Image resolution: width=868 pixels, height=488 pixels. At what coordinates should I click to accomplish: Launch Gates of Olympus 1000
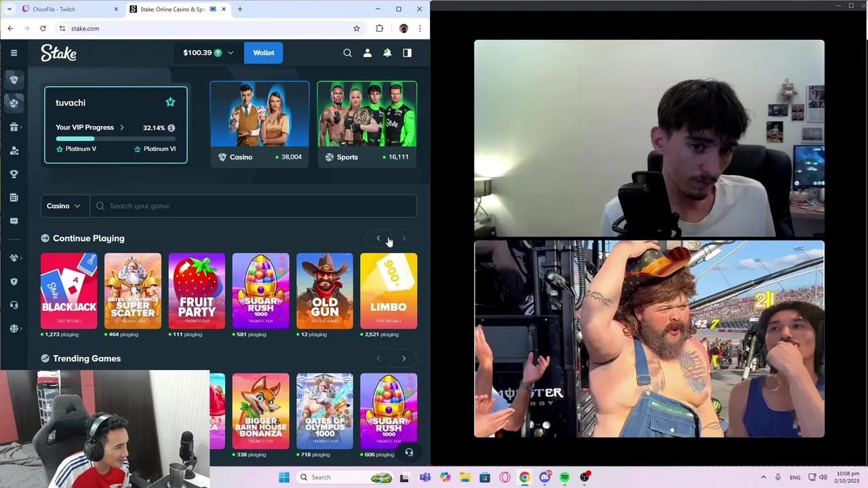pos(325,411)
